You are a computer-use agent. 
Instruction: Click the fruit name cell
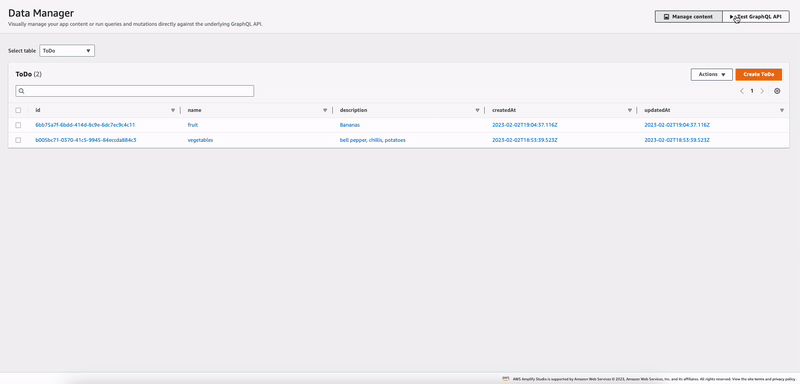[x=193, y=125]
